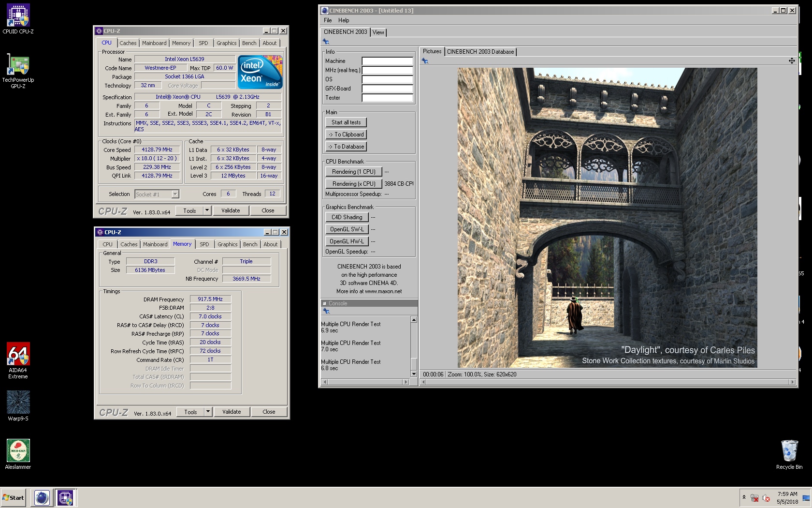Click the 3884 CB-CPU result value

click(399, 184)
